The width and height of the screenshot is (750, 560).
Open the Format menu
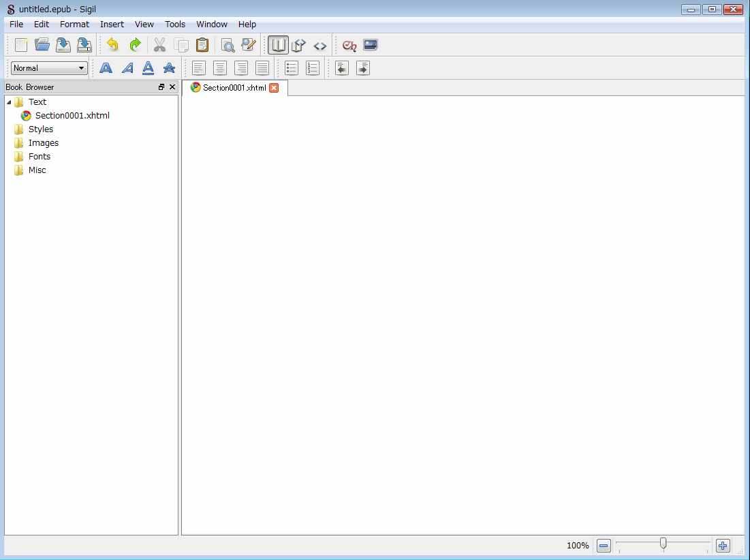[74, 25]
